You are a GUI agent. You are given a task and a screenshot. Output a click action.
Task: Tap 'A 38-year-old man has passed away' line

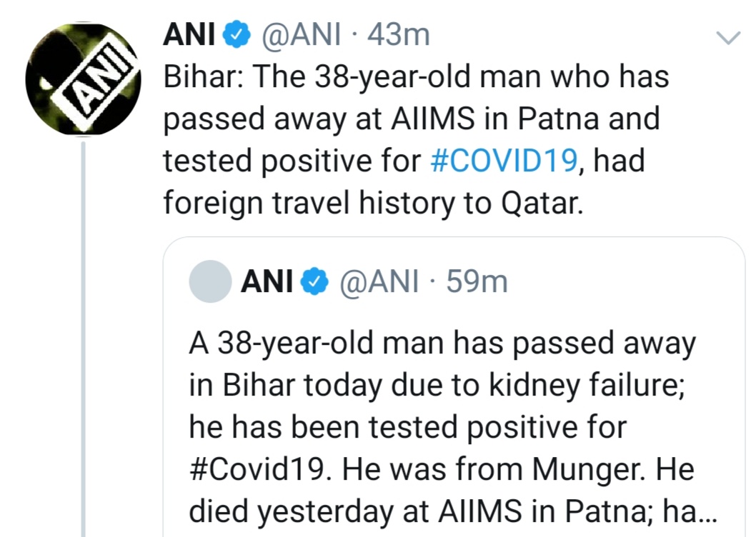point(442,343)
